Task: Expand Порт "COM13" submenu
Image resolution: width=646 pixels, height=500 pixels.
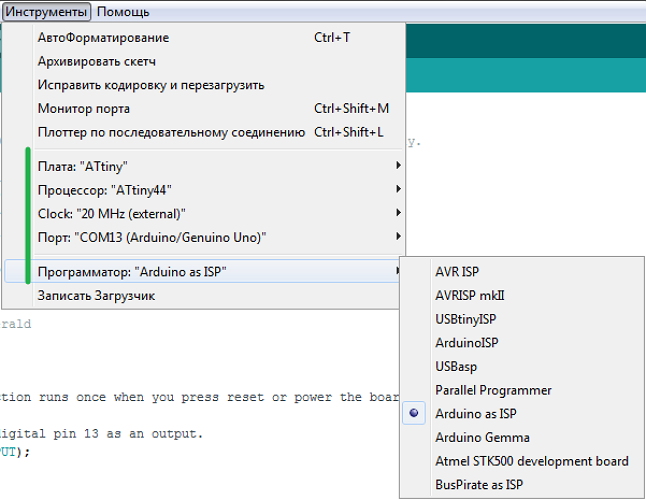Action: (x=151, y=238)
